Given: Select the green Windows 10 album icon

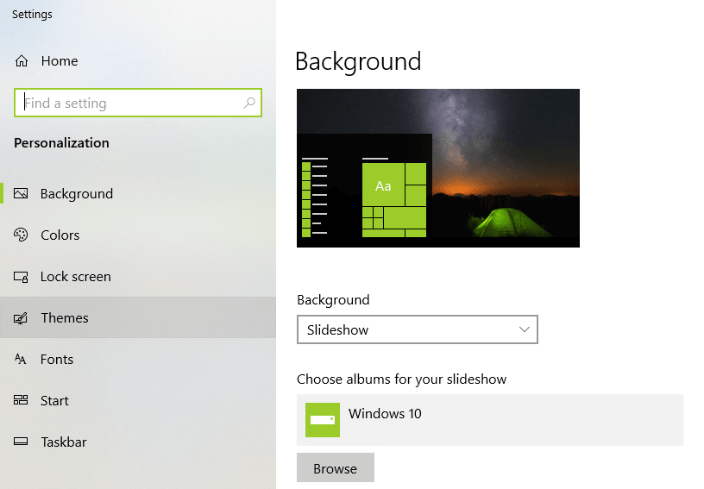Looking at the screenshot, I should coord(322,420).
